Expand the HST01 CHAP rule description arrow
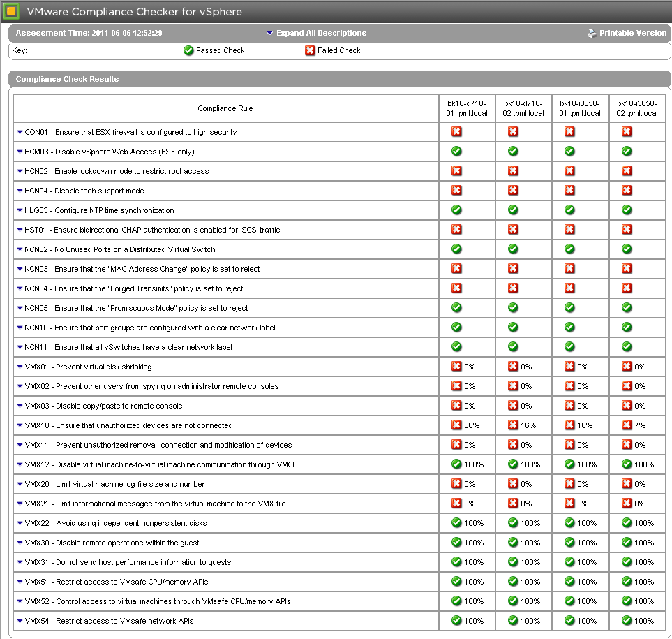 pyautogui.click(x=20, y=230)
